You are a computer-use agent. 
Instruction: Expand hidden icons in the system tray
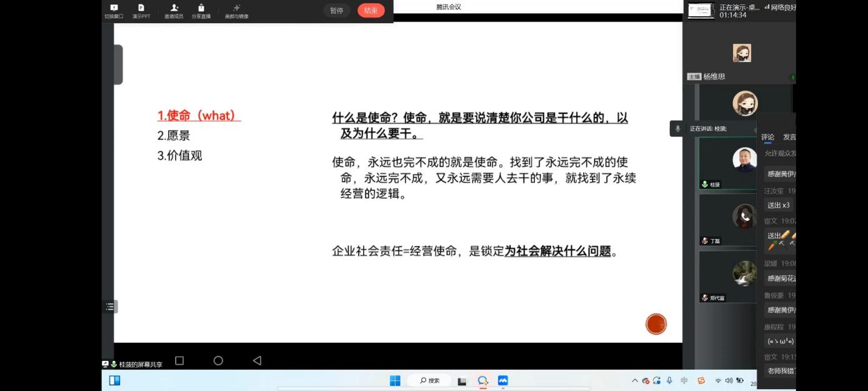tap(636, 380)
